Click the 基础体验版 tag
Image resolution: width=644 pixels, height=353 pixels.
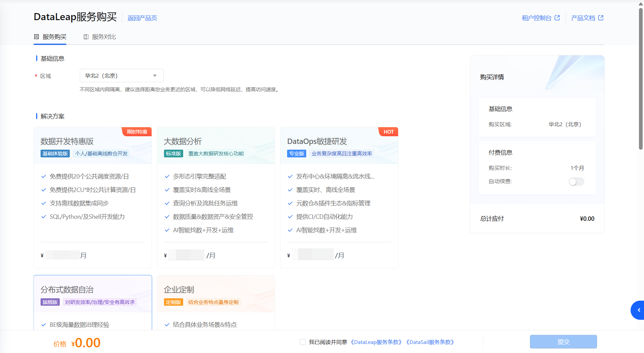tap(55, 154)
